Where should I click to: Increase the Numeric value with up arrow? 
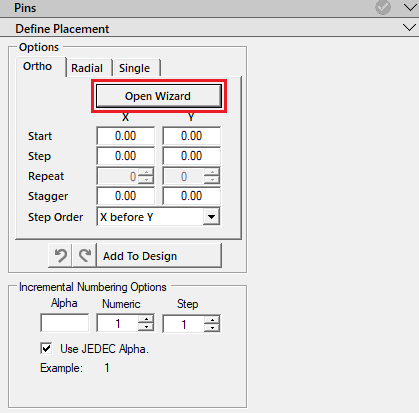click(x=146, y=319)
